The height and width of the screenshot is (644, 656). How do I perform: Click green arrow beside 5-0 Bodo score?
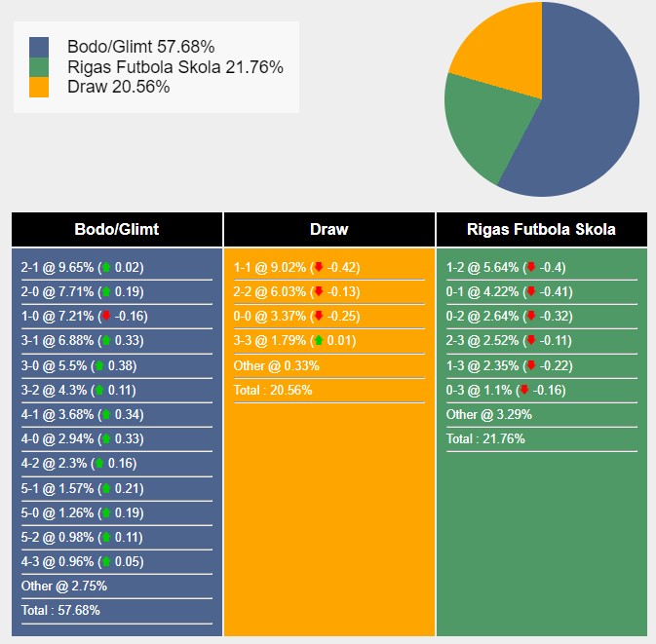pos(107,512)
